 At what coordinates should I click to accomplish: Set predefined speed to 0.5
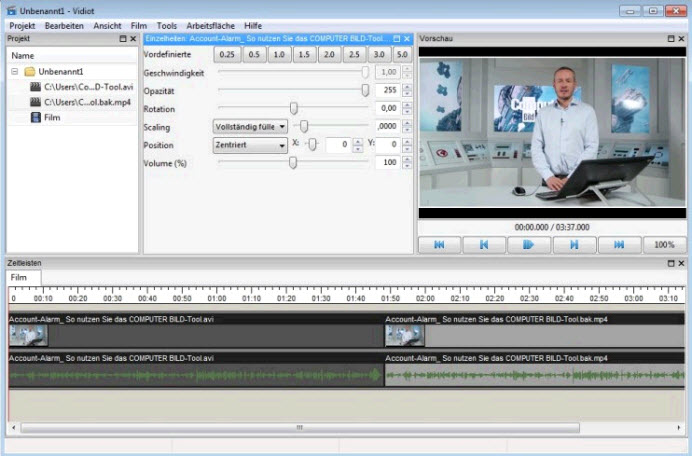[254, 55]
